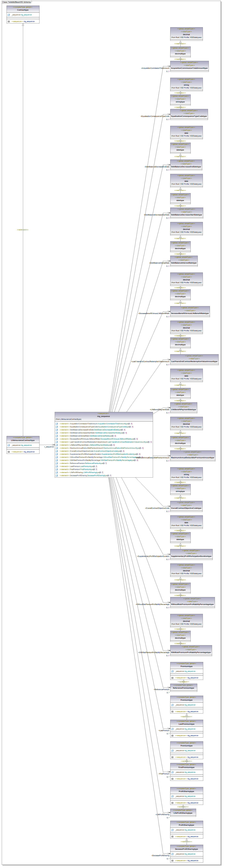Image resolution: width=225 pixels, height=868 pixels.
Task: Click the extension label on the Contracttype inheritance line
Action: (x=23, y=230)
